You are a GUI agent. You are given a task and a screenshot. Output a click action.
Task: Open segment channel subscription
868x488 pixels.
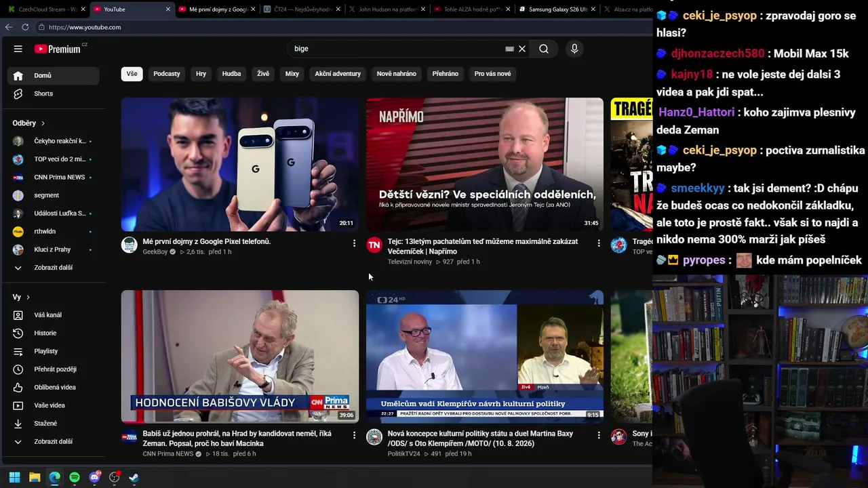[x=54, y=195]
